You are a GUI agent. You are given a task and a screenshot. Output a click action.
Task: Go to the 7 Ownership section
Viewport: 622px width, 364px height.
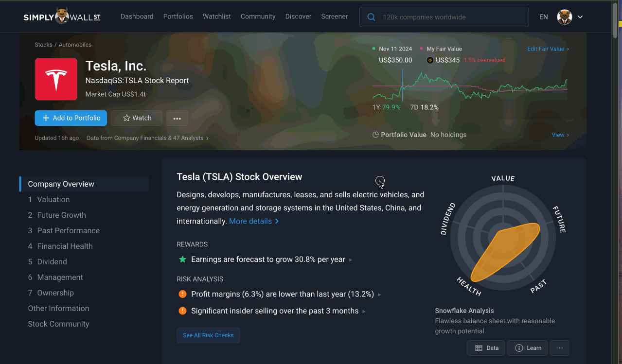[x=51, y=293]
